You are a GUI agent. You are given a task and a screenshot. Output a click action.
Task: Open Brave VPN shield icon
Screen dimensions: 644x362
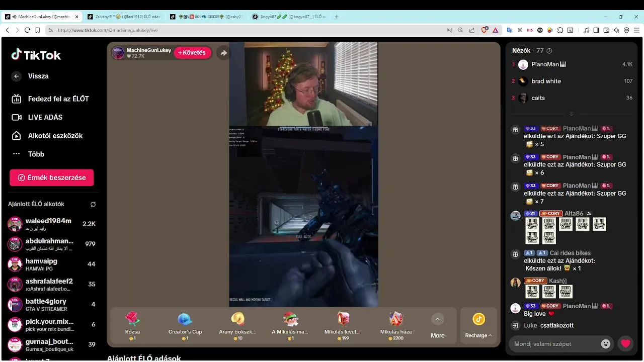[x=626, y=30]
